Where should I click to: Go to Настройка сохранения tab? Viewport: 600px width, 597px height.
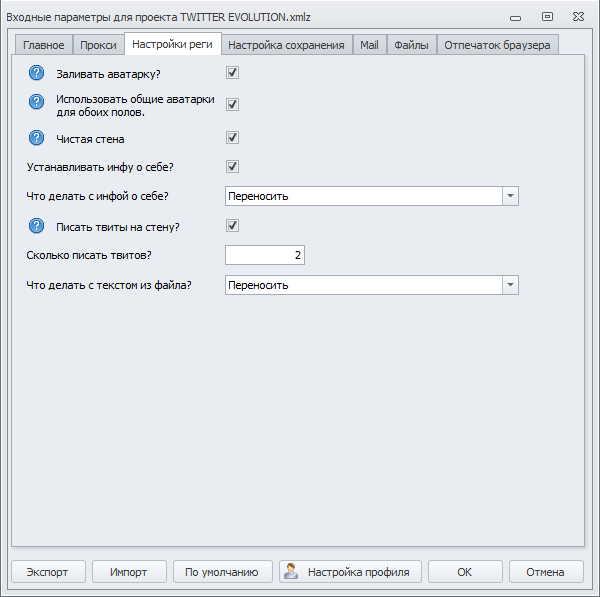[286, 45]
